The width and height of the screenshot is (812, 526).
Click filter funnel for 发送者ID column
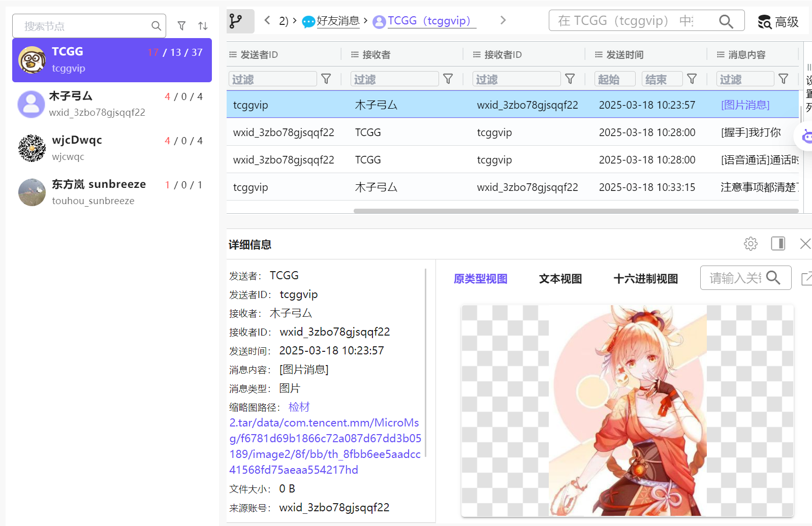tap(326, 79)
